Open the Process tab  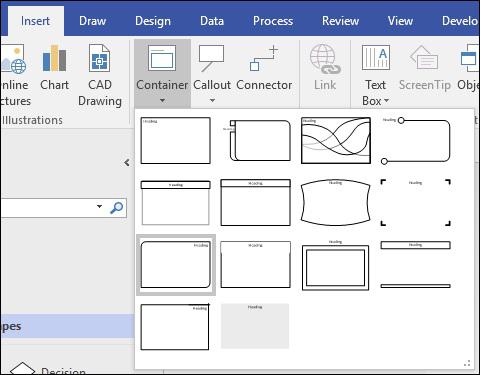[273, 21]
